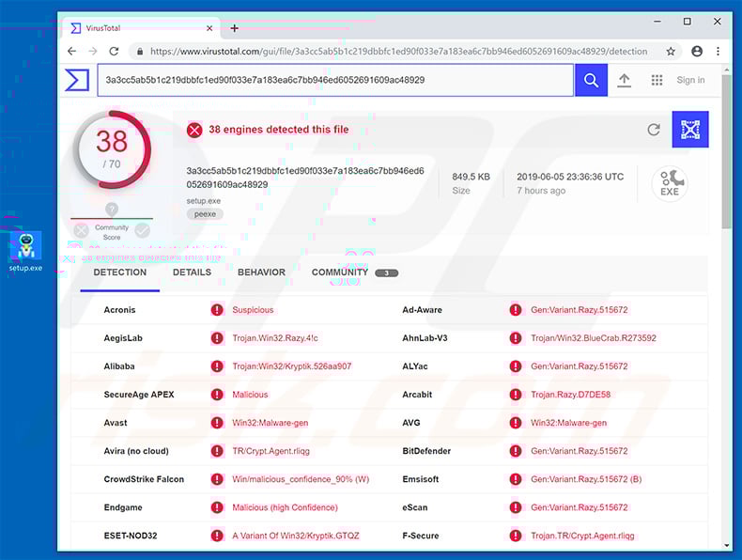This screenshot has height=560, width=742.
Task: Switch to the DETAILS tab
Action: [x=192, y=272]
